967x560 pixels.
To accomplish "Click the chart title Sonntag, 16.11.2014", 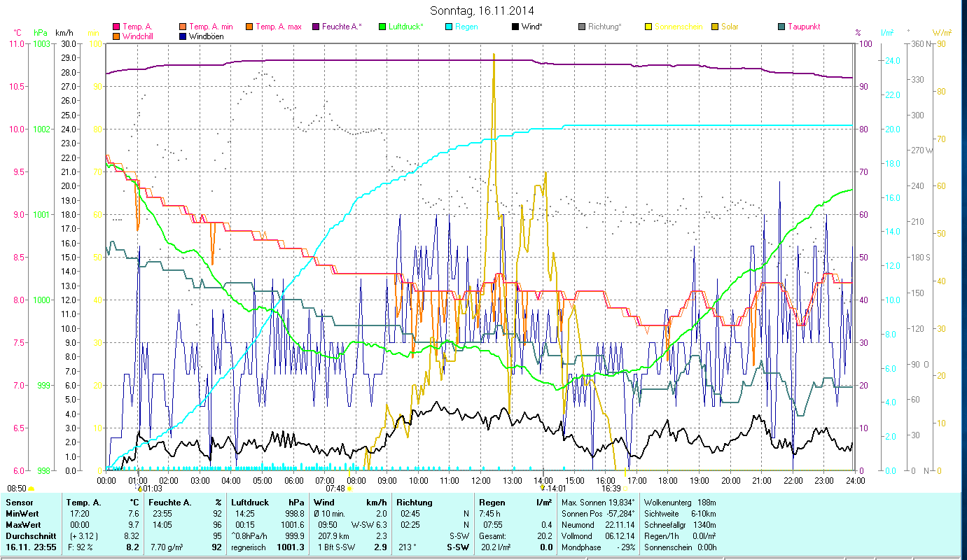I will tap(482, 11).
